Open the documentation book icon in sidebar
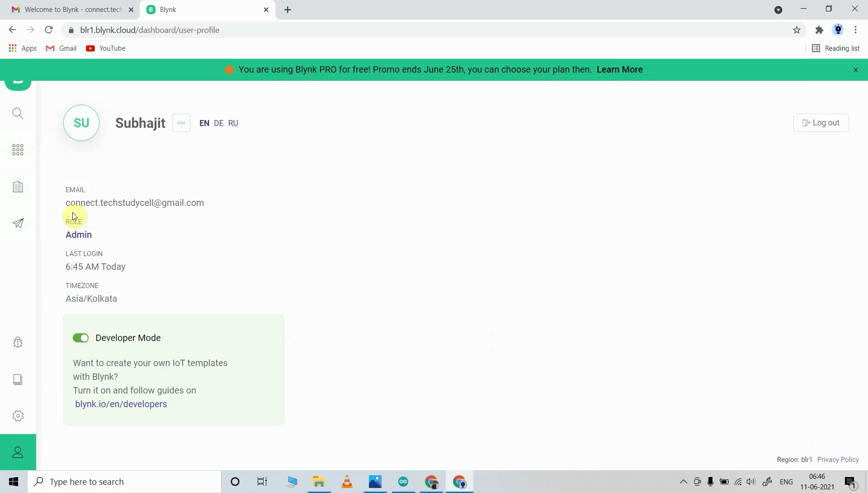 (x=18, y=379)
